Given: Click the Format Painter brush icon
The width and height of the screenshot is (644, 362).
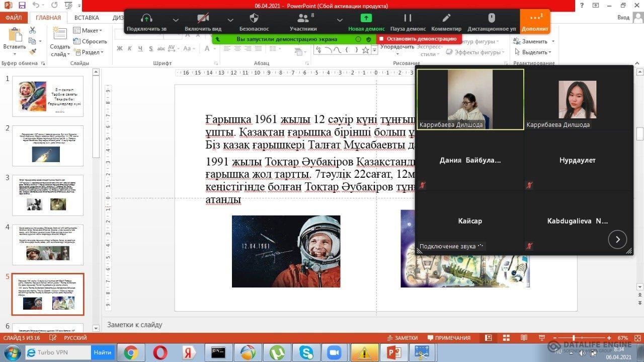Looking at the screenshot, I should point(33,52).
